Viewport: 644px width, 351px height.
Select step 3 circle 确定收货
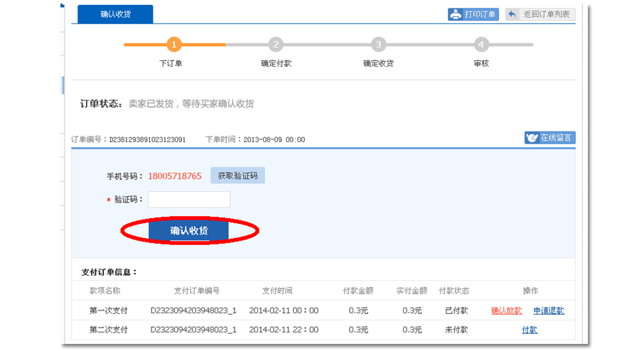(379, 45)
